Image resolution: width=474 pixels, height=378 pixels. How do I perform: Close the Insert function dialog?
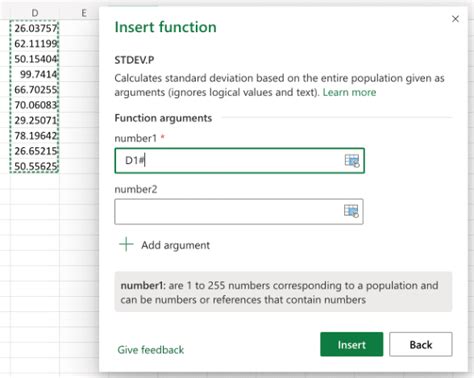pos(455,19)
